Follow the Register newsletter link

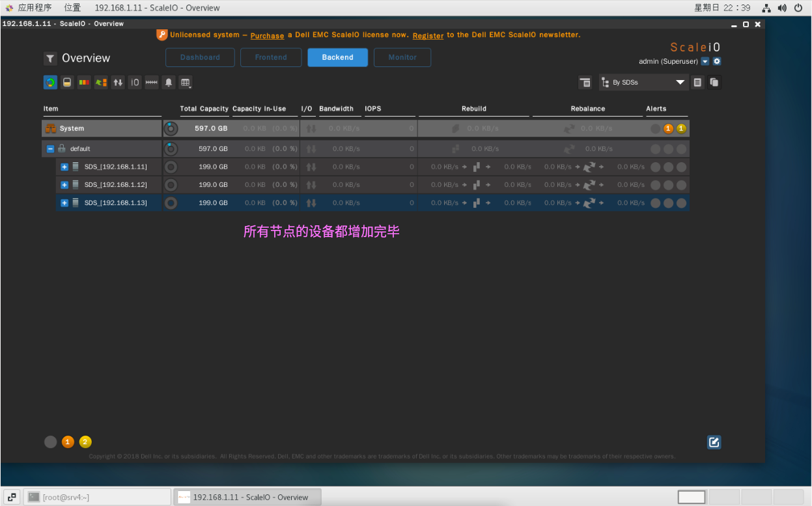click(428, 36)
